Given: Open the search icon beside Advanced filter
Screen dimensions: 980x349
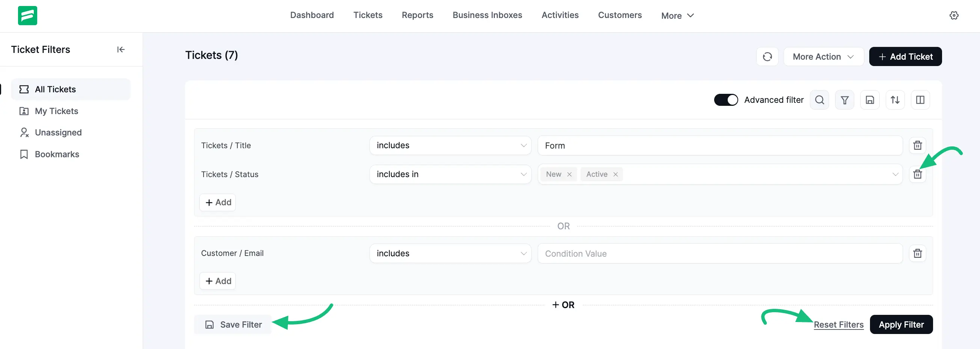Looking at the screenshot, I should [819, 100].
